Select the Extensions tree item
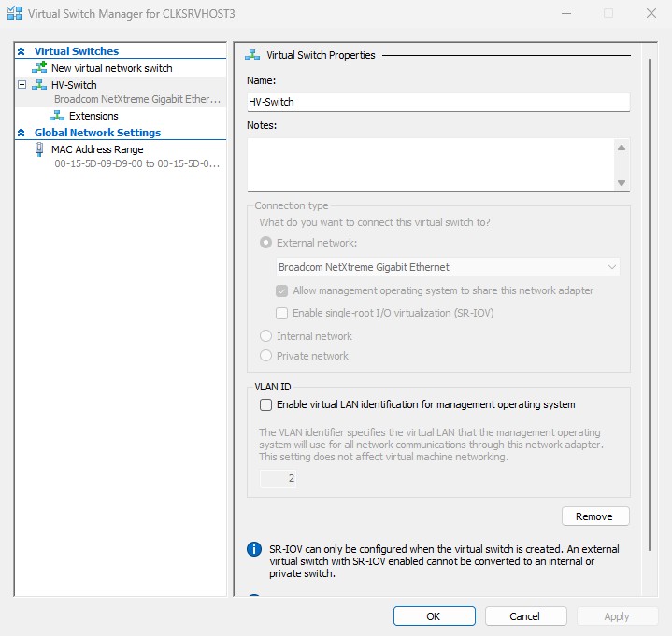This screenshot has width=672, height=636. click(93, 116)
